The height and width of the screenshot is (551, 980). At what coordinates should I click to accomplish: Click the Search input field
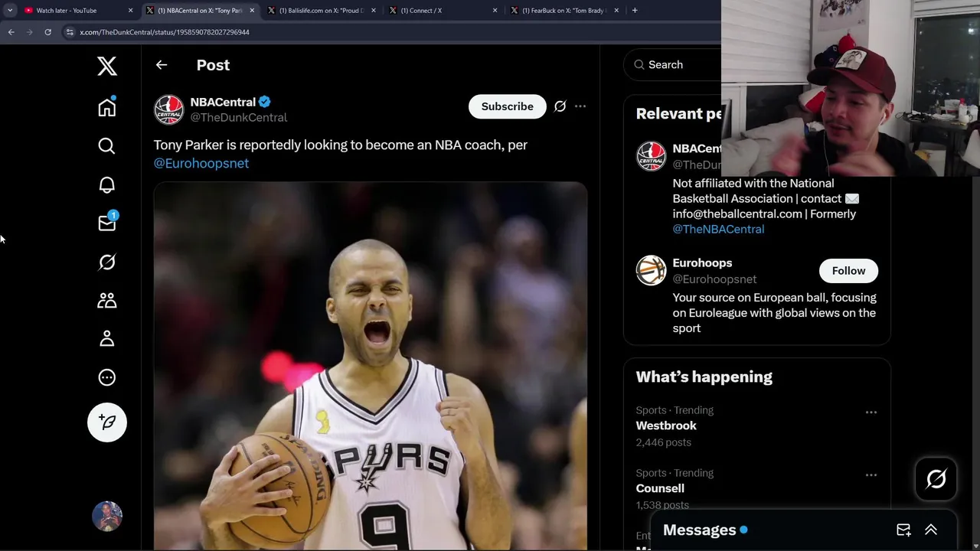[674, 65]
